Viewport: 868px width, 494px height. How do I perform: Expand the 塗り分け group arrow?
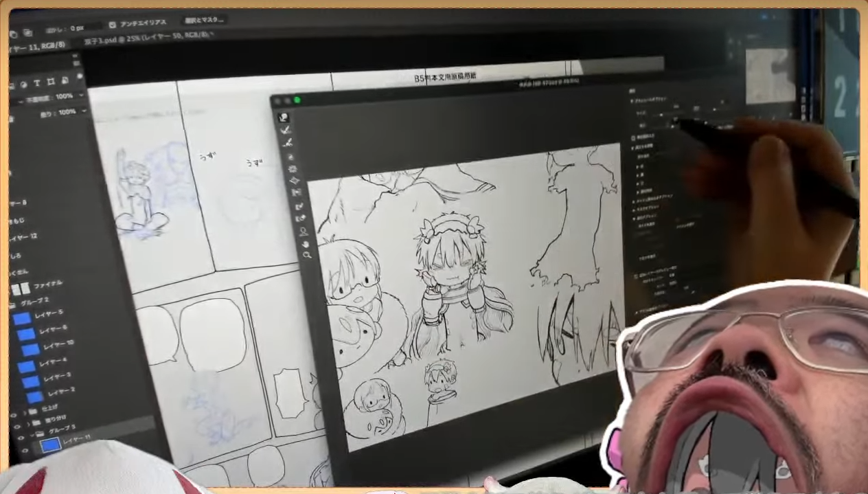[29, 425]
